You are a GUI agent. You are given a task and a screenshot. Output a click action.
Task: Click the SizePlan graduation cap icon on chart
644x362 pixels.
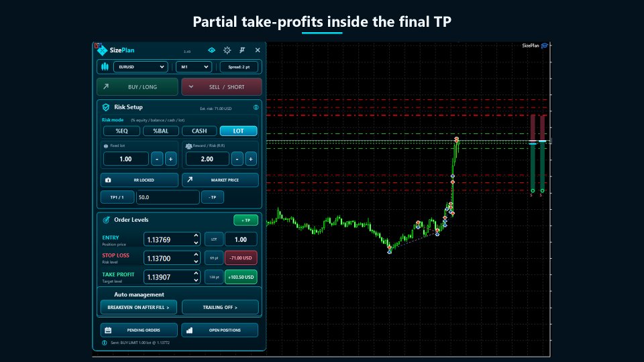[x=545, y=46]
